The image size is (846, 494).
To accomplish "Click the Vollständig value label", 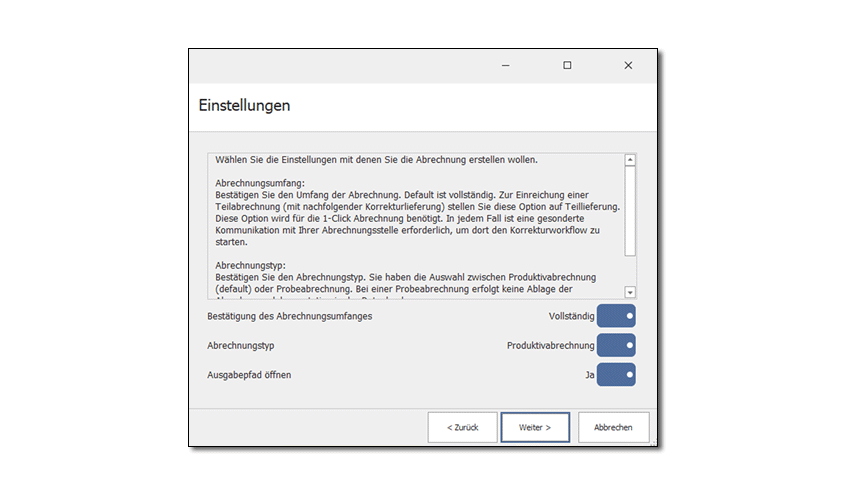I will tap(571, 316).
